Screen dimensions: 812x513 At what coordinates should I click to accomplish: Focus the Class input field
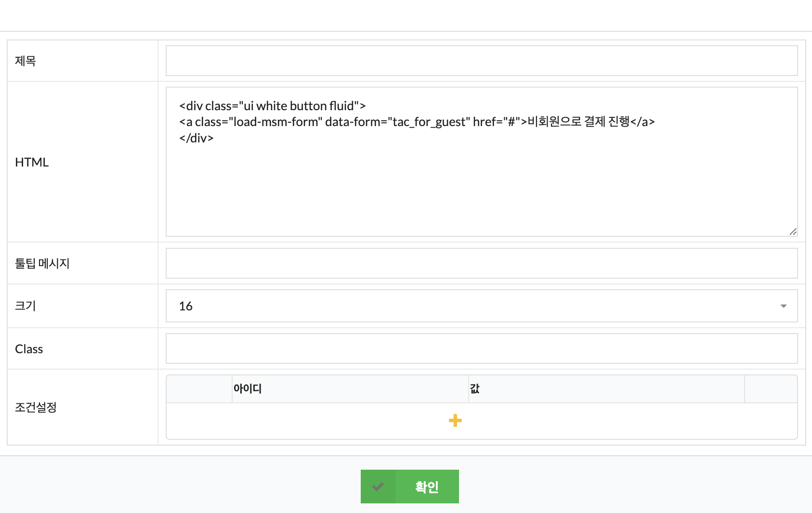[482, 348]
